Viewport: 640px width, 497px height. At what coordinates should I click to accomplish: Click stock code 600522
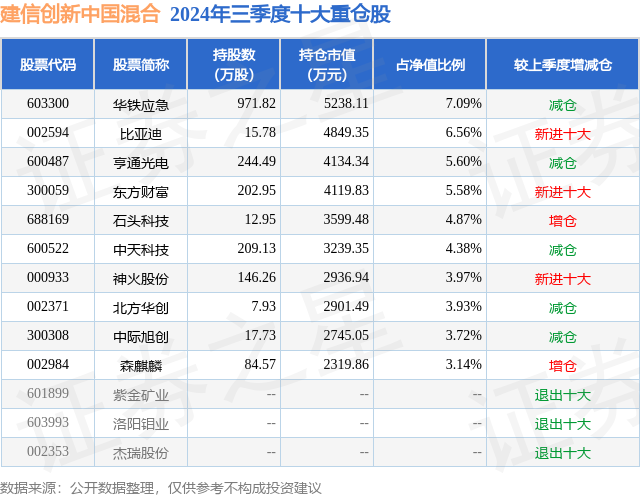48,248
